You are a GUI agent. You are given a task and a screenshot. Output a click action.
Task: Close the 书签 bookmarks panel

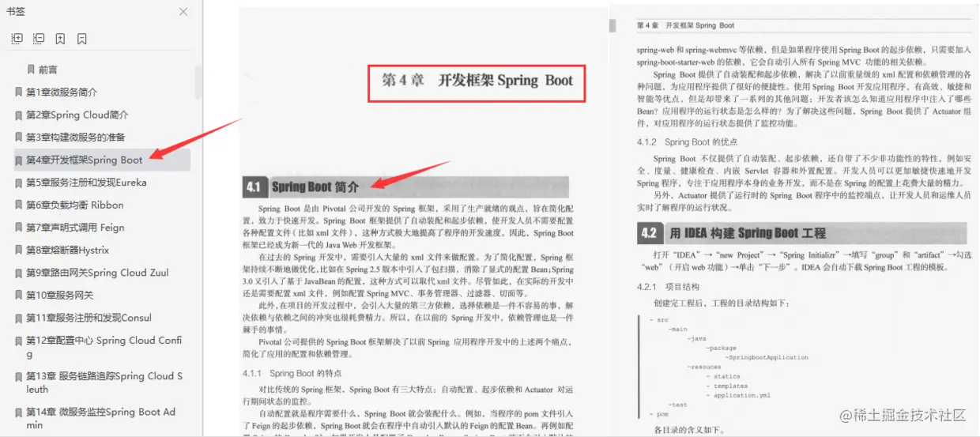pyautogui.click(x=183, y=12)
